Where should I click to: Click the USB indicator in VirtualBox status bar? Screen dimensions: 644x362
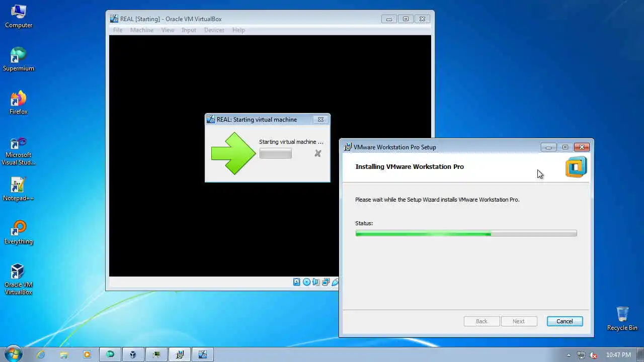[336, 282]
